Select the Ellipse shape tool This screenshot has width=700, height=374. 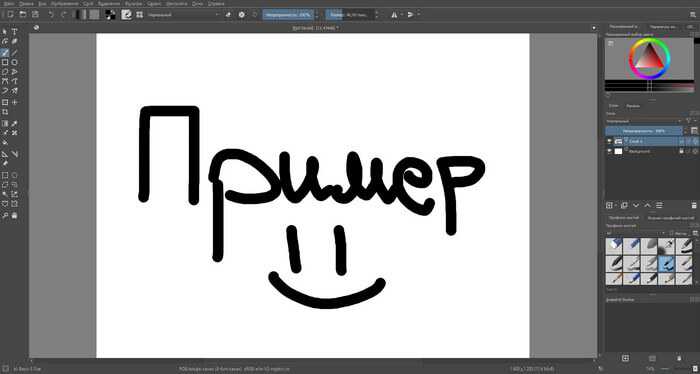[14, 62]
